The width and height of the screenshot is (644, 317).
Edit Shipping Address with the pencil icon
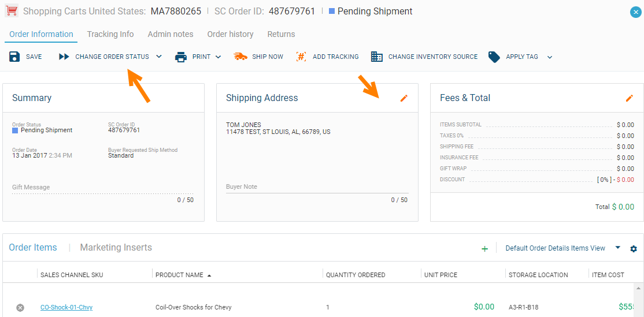tap(404, 98)
